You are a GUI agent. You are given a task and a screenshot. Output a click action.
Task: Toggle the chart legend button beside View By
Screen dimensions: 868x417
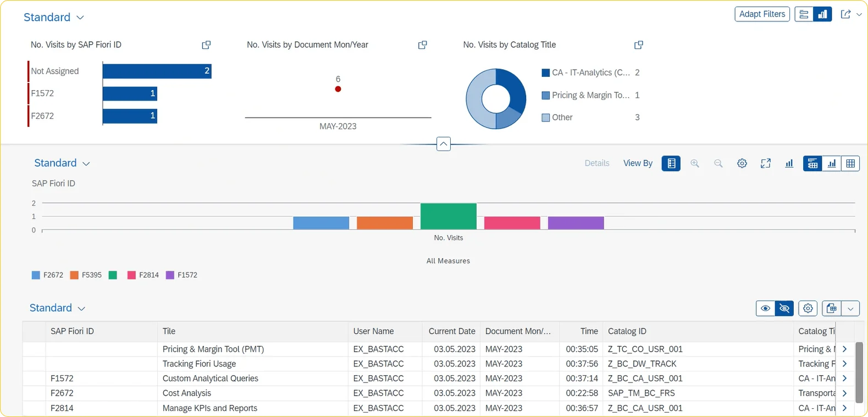click(x=671, y=163)
